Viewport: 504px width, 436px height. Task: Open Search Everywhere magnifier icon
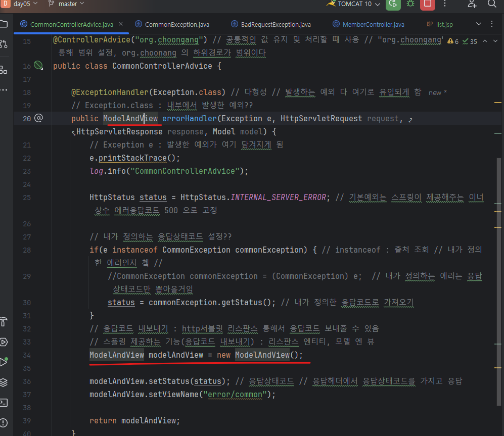point(492,4)
